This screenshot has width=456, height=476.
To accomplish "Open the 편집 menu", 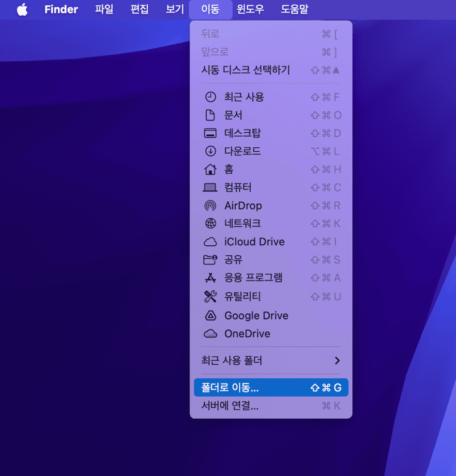I will tap(139, 9).
